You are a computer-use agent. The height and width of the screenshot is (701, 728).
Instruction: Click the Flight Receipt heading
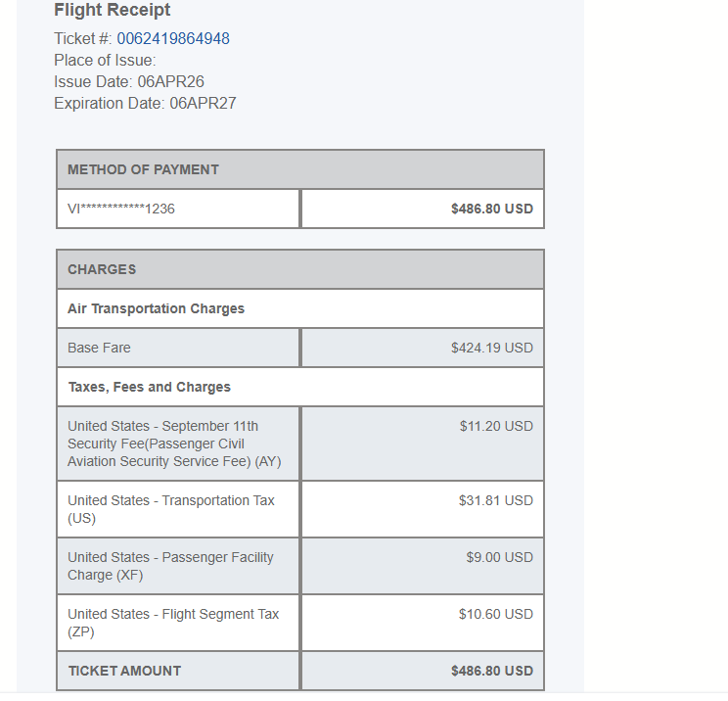pyautogui.click(x=113, y=11)
